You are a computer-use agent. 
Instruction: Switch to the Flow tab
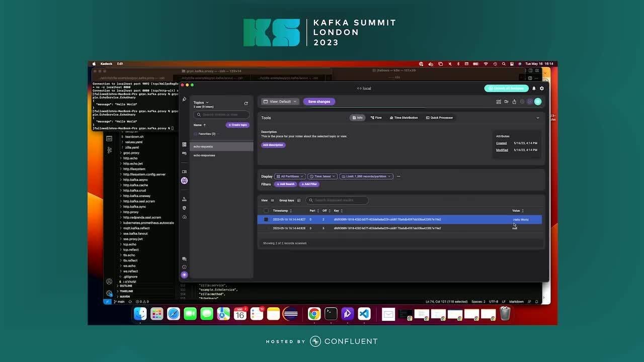click(x=376, y=118)
